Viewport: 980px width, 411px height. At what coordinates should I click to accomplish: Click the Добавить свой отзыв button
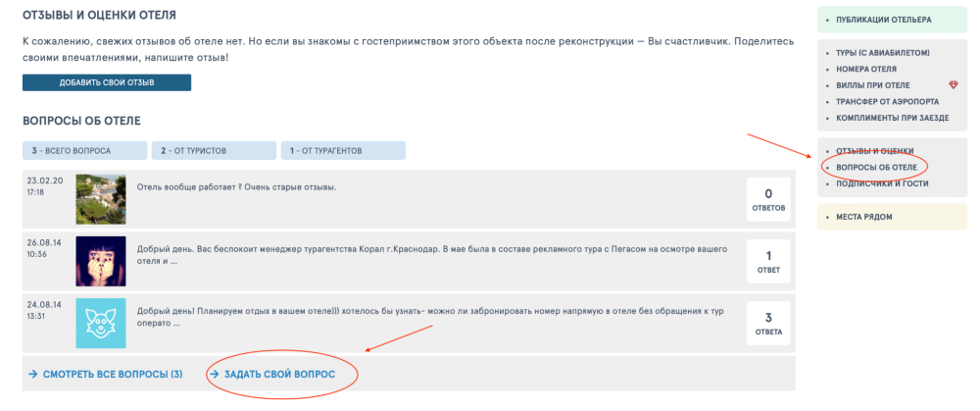click(107, 82)
